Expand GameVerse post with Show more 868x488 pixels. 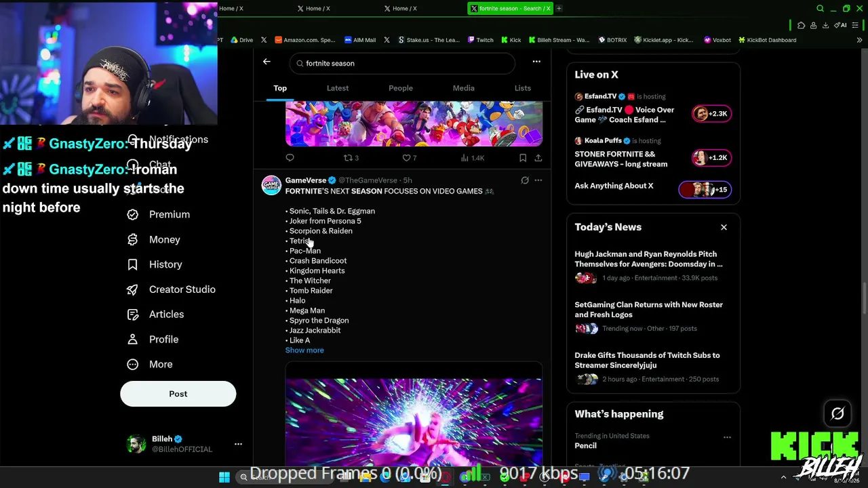304,350
